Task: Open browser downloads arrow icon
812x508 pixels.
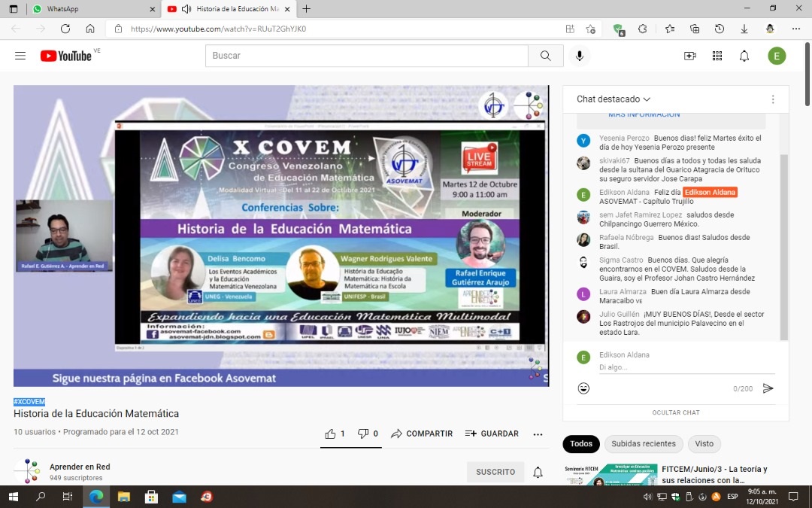Action: click(x=744, y=29)
